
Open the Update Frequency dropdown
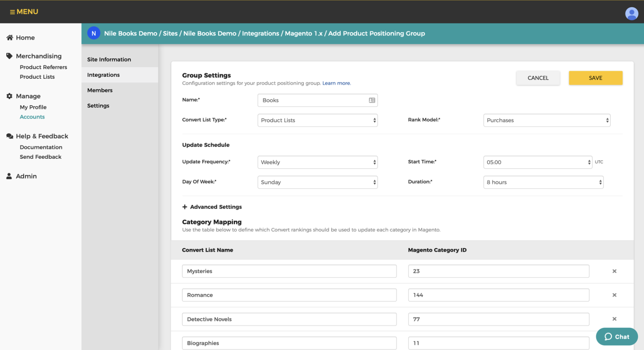[x=317, y=162]
